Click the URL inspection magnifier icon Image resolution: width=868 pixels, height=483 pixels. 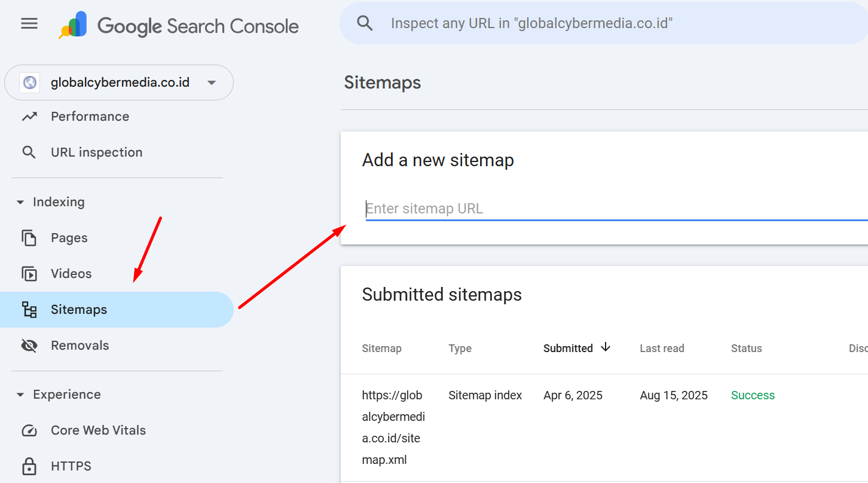click(29, 152)
